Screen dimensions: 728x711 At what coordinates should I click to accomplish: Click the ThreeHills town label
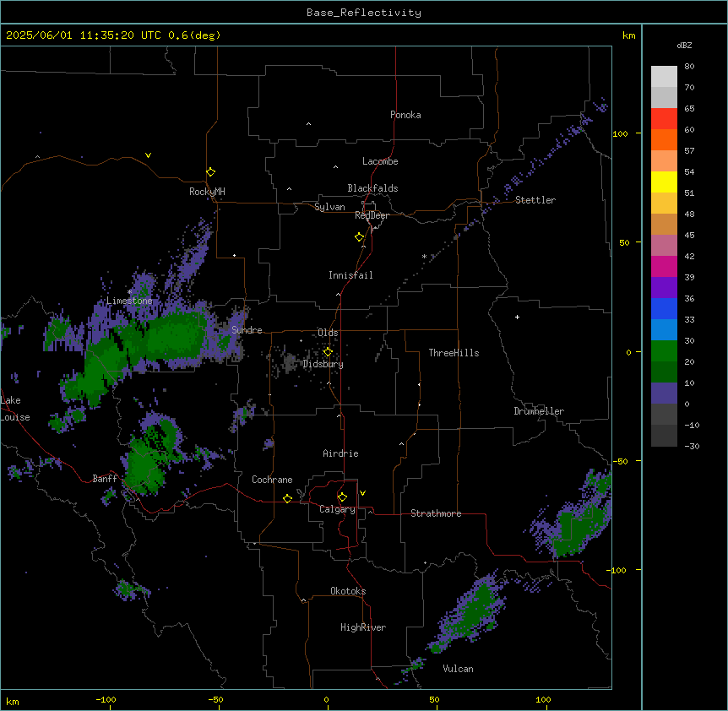click(454, 353)
